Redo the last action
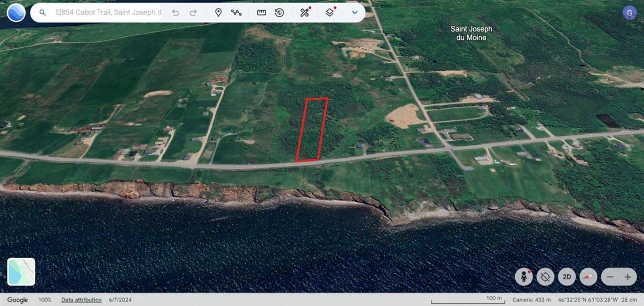The width and height of the screenshot is (644, 306). [x=193, y=12]
